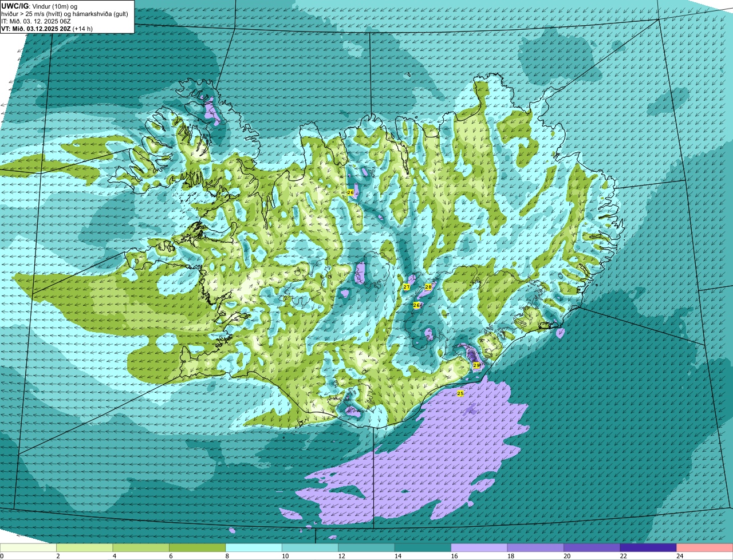The height and width of the screenshot is (560, 733).
Task: Select the pale yellow 0–2 m/s scale swatch
Action: (29, 548)
